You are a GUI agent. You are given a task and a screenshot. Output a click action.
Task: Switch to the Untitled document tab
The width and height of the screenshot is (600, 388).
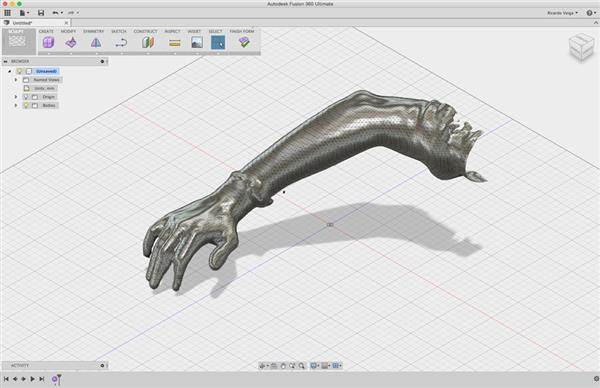click(x=35, y=23)
